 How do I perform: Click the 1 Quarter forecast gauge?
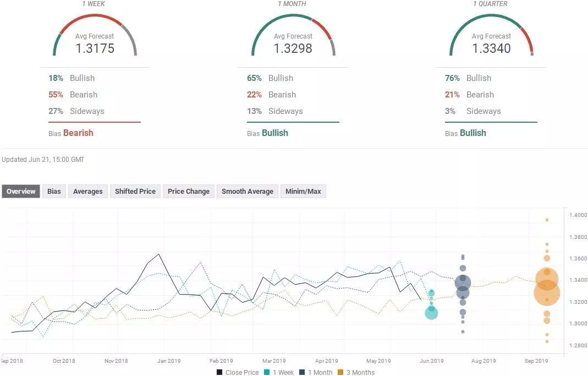coord(491,36)
